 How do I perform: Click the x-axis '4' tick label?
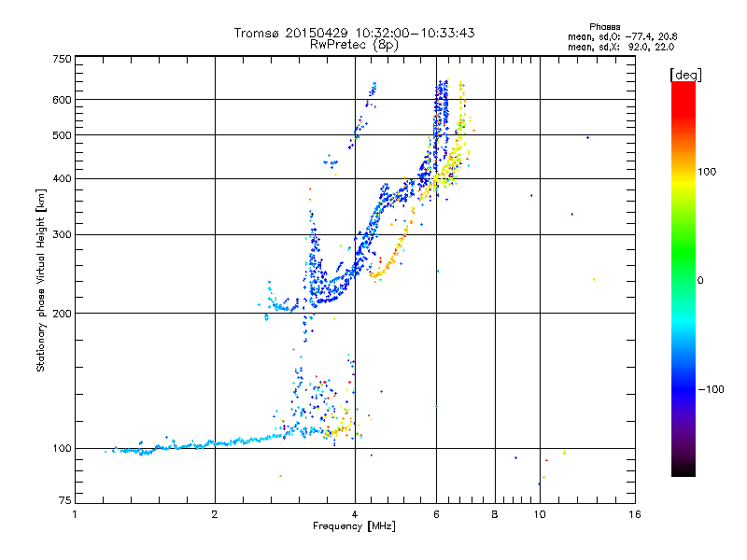(x=355, y=514)
